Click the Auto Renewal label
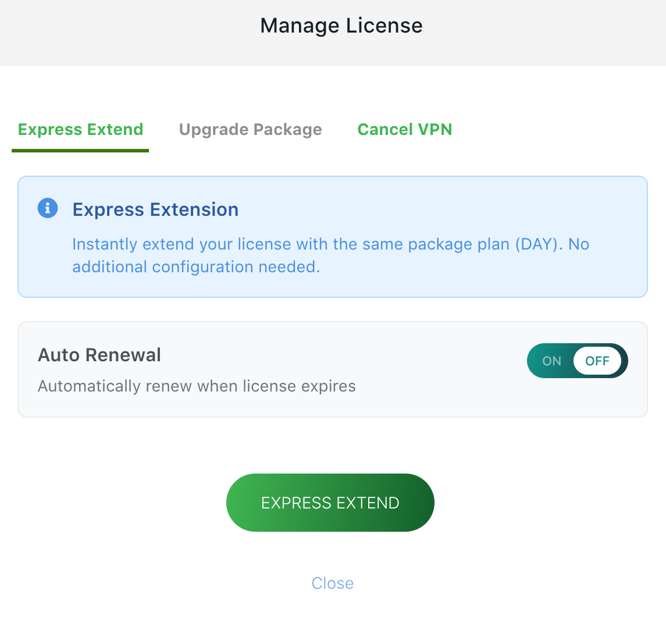The image size is (666, 644). point(99,355)
